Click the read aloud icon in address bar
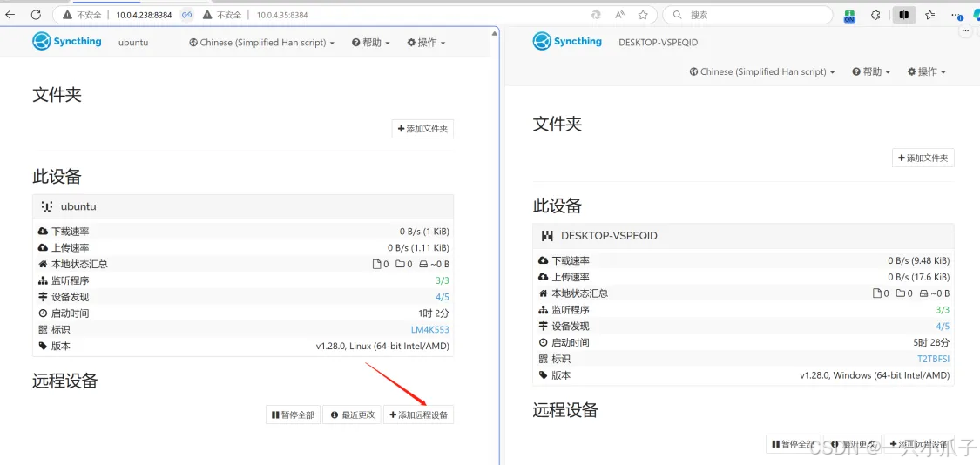980x465 pixels. (x=619, y=15)
